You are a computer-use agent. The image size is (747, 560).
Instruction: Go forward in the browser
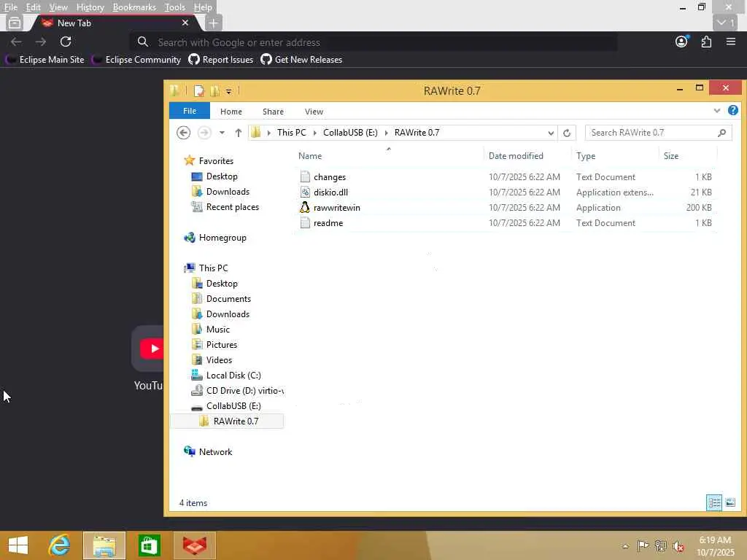41,42
